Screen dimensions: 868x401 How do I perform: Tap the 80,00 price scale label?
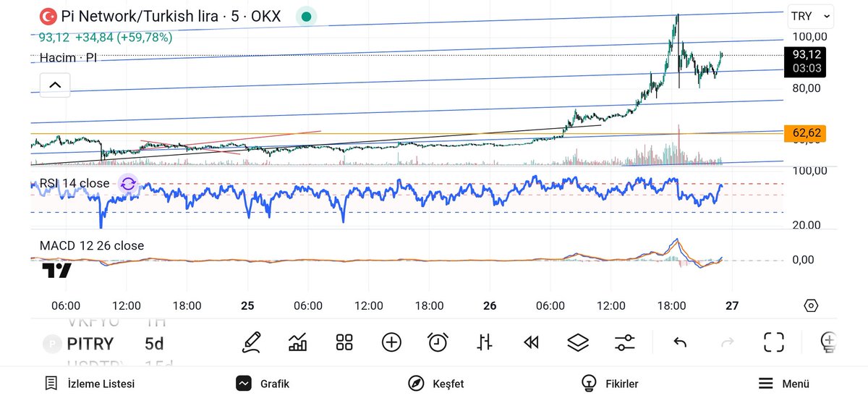pos(807,88)
